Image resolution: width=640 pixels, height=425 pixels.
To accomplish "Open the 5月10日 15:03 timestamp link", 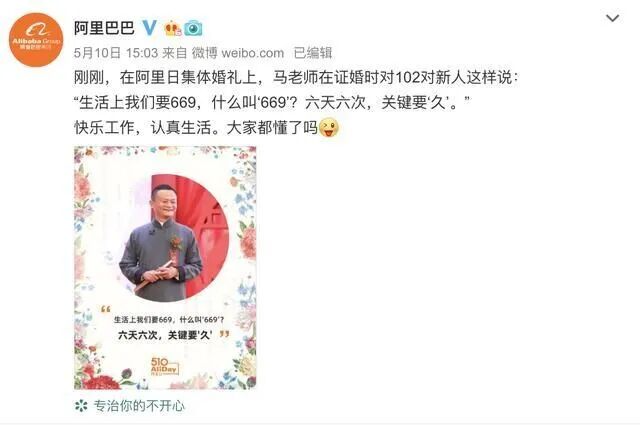I will [116, 53].
